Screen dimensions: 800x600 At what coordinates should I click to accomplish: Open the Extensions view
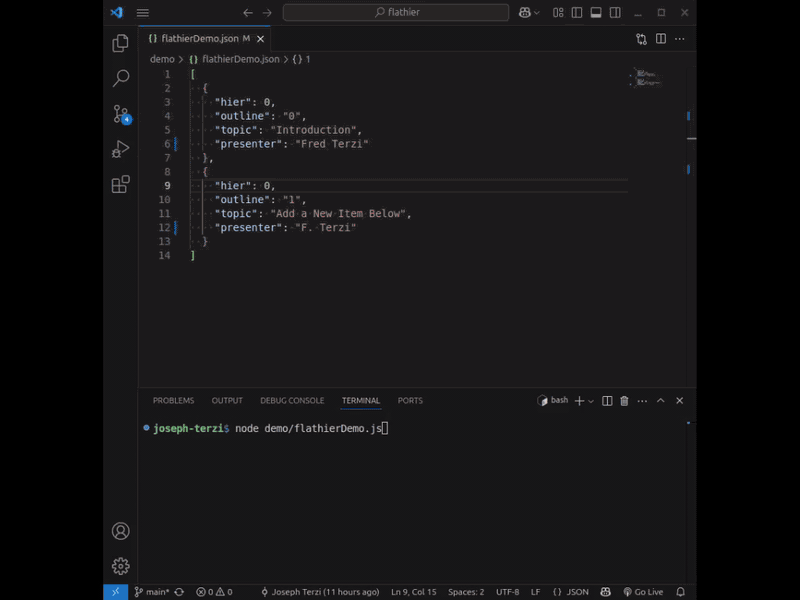120,184
